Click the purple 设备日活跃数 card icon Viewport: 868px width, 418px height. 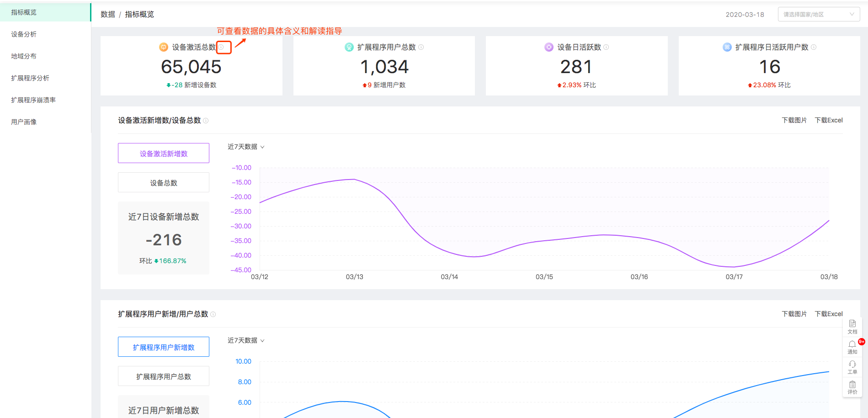pos(549,47)
